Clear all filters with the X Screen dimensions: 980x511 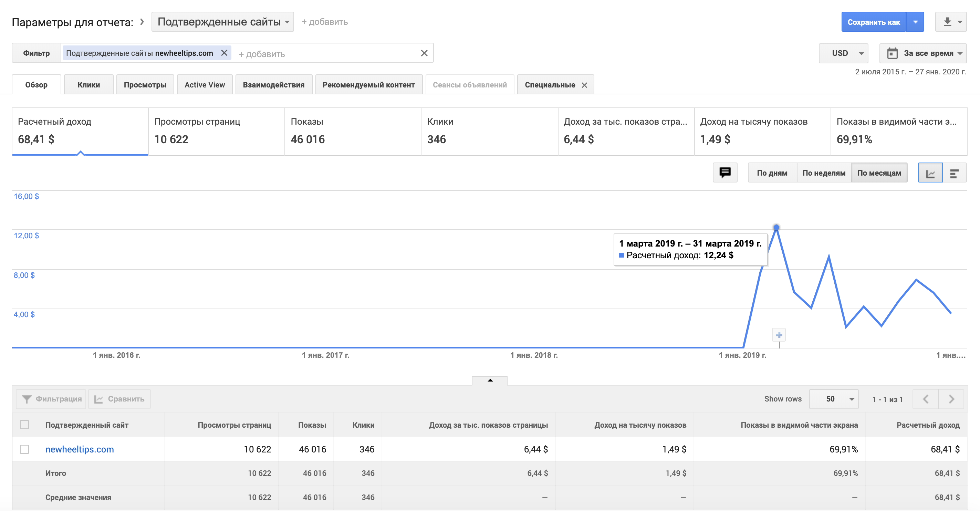pyautogui.click(x=424, y=53)
